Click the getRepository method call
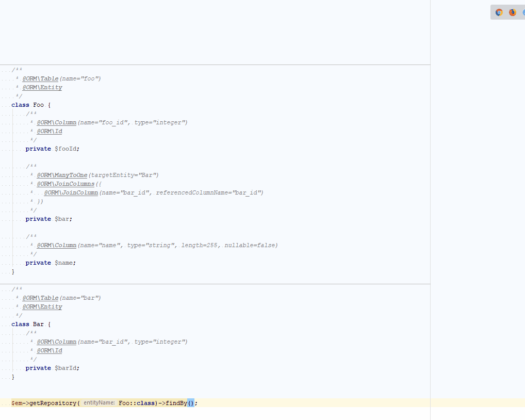The height and width of the screenshot is (420, 525). 53,403
